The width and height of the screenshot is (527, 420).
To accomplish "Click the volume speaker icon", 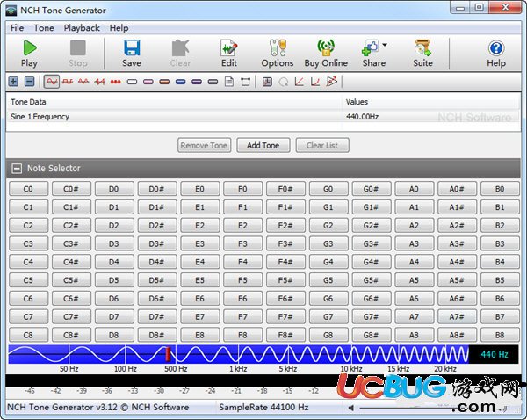I will pos(351,408).
